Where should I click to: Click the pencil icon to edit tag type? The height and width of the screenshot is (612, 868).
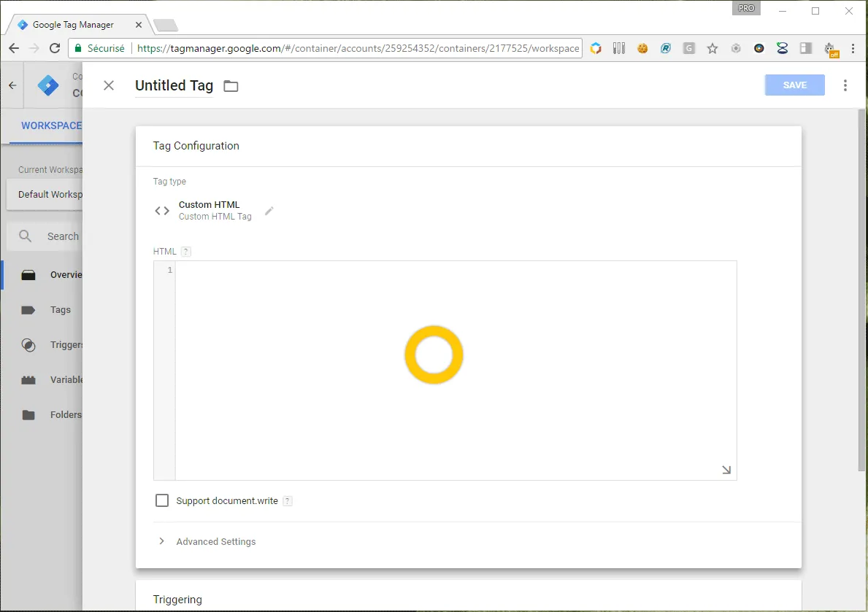pos(269,211)
